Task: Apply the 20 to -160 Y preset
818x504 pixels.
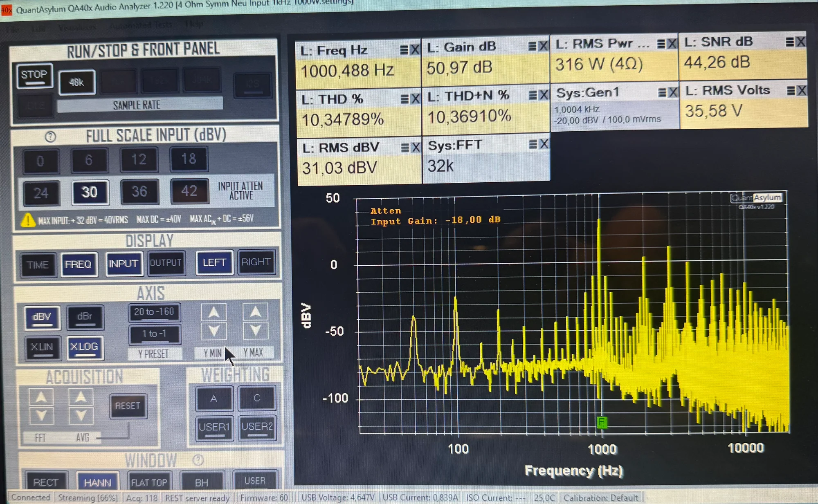Action: coord(154,312)
